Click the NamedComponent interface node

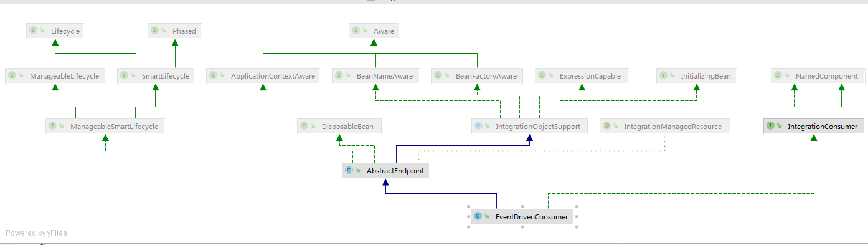(x=818, y=76)
